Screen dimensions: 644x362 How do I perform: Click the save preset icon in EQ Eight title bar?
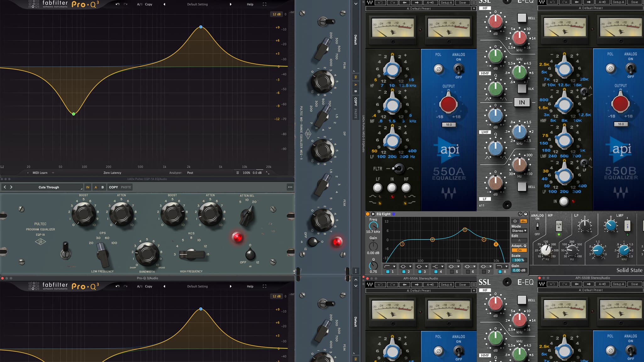coord(525,214)
